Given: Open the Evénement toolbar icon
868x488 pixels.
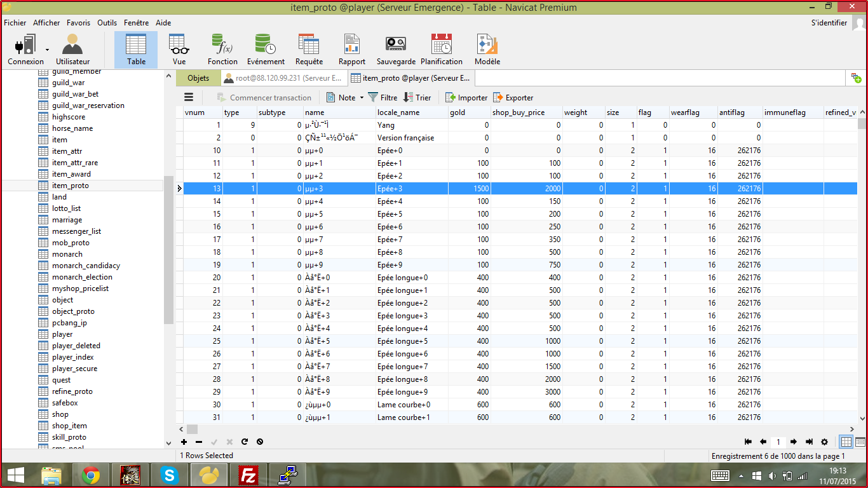Looking at the screenshot, I should [x=266, y=50].
